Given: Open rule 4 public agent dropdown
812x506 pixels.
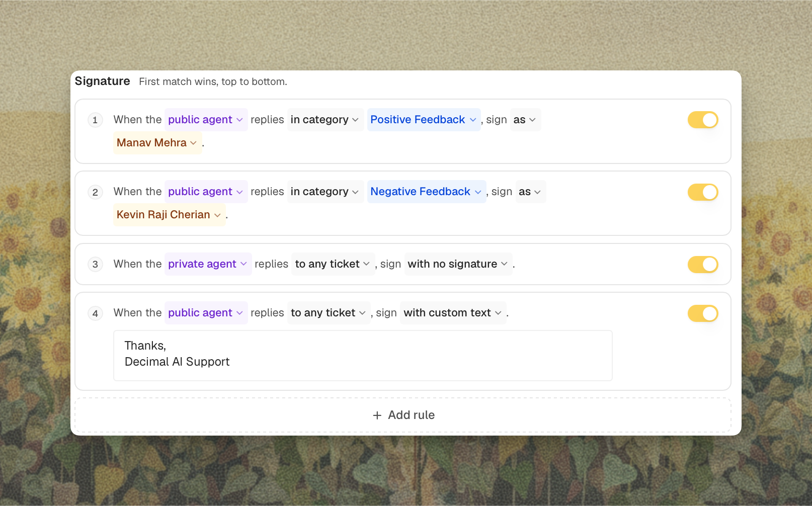Looking at the screenshot, I should pos(206,313).
